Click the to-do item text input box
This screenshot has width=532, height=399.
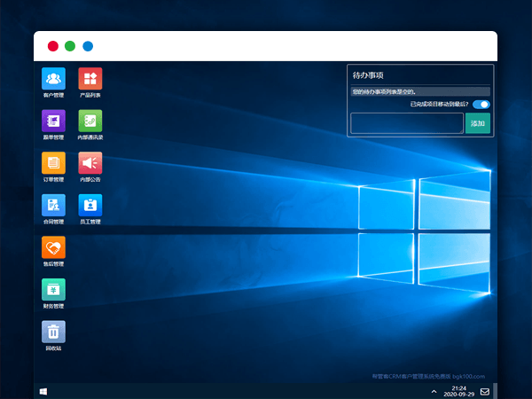(407, 123)
